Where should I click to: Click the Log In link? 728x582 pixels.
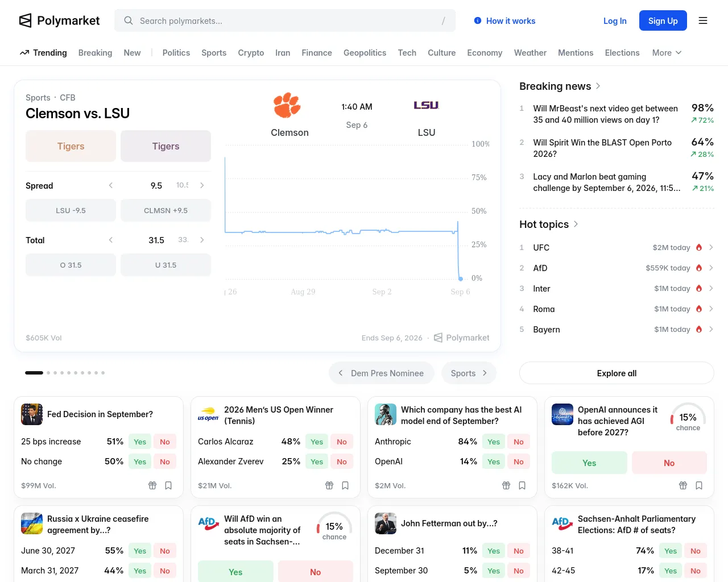pos(615,20)
